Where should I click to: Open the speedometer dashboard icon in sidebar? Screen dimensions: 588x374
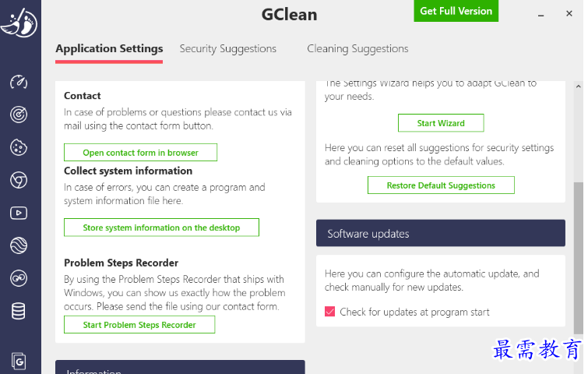[19, 82]
